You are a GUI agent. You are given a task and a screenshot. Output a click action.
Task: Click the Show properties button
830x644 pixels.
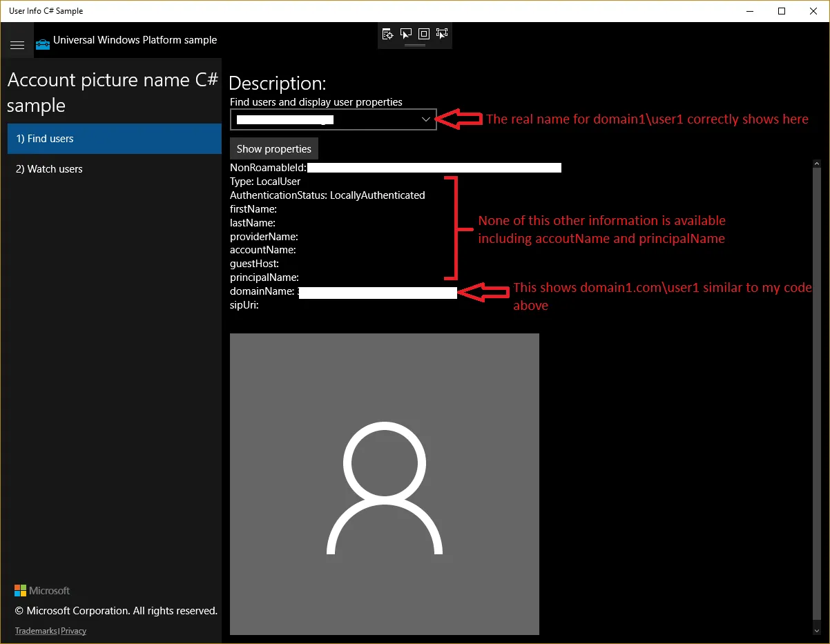274,149
